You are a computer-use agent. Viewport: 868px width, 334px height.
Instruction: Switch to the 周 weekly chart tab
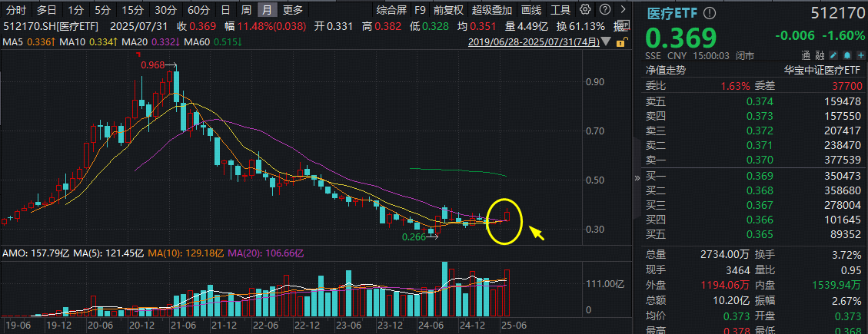tap(245, 10)
